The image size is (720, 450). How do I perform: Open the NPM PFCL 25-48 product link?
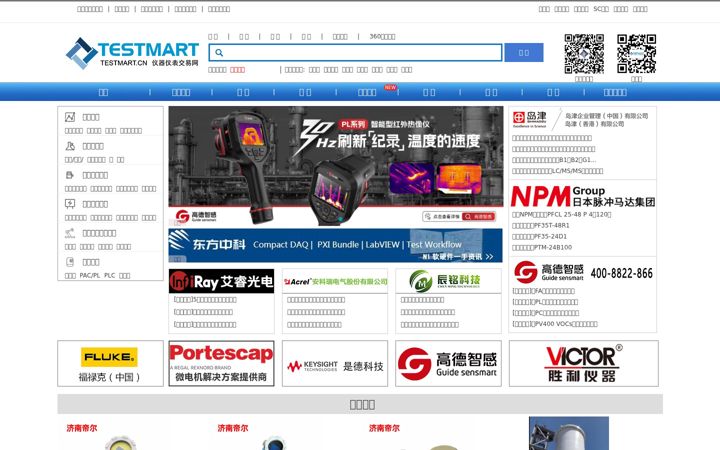[x=562, y=214]
